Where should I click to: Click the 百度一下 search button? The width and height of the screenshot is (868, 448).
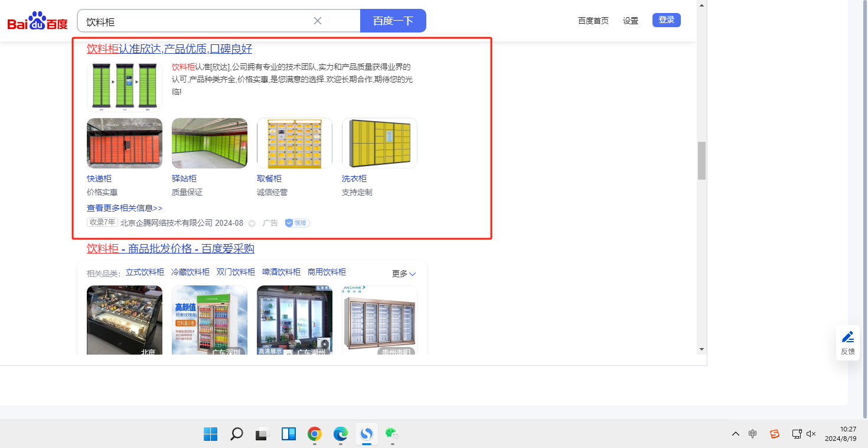point(393,21)
